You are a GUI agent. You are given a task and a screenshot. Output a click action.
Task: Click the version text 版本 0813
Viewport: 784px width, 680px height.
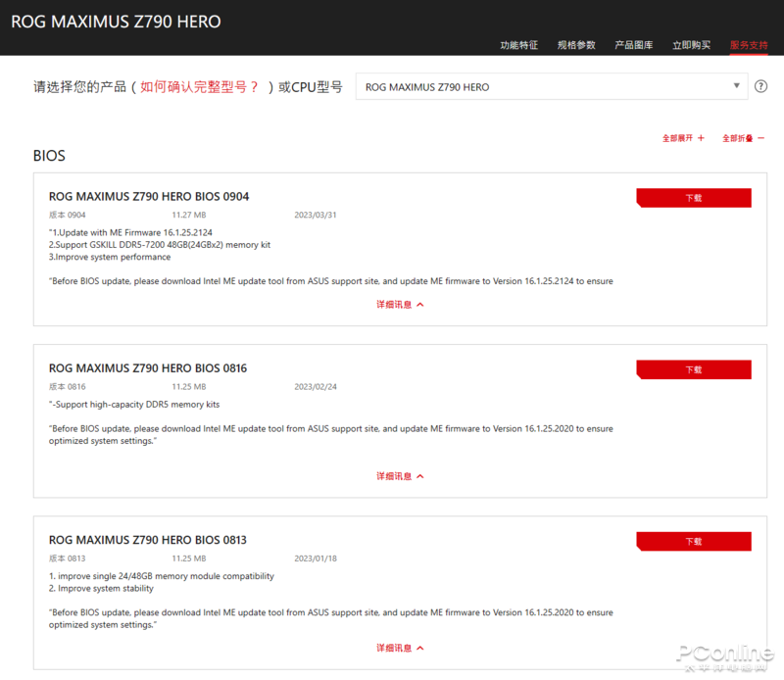point(67,559)
